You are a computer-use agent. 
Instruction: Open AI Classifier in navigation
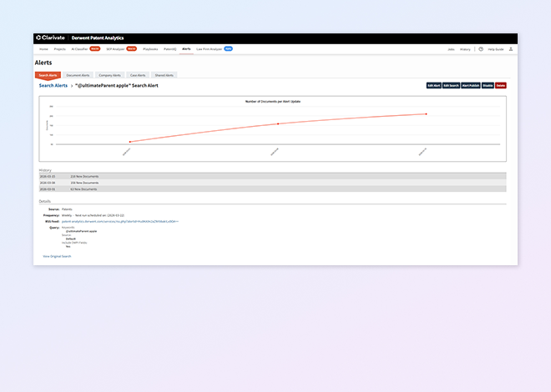pos(79,49)
